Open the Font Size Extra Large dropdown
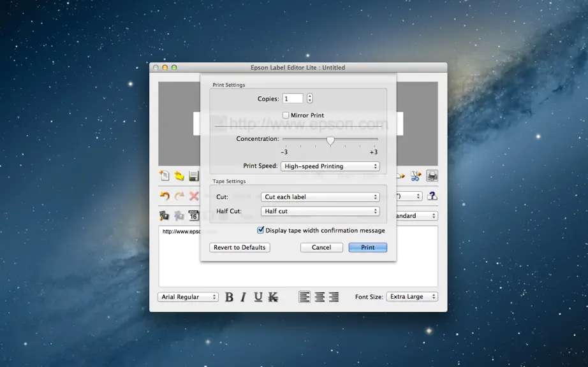The image size is (588, 367). point(412,297)
